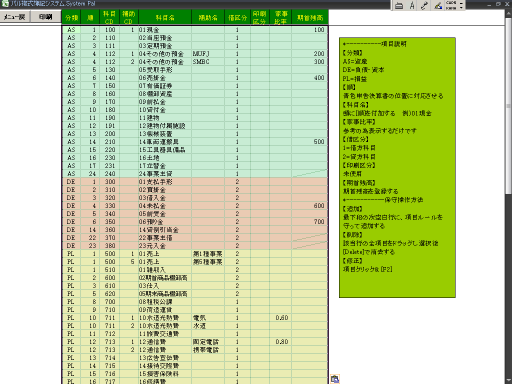Screen dimensions: 512x384
Task: Select the 14接待交際費 account name cell
Action: coord(165,366)
